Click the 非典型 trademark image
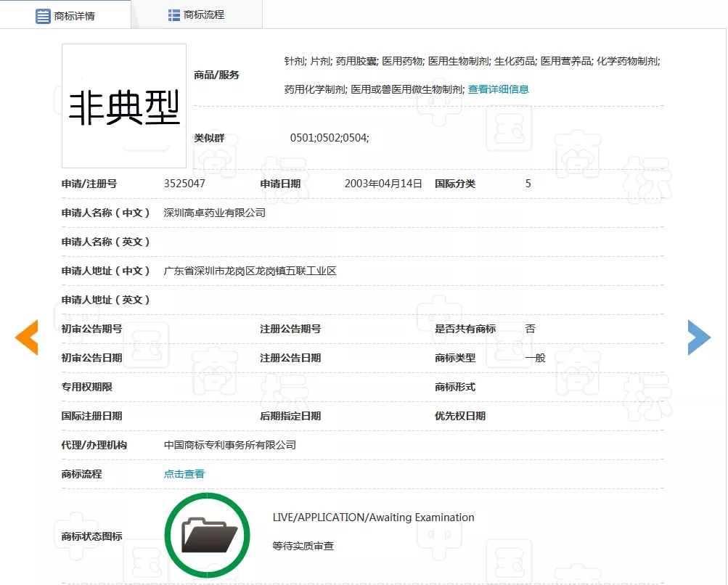Screen dimensions: 728x585 coord(123,106)
